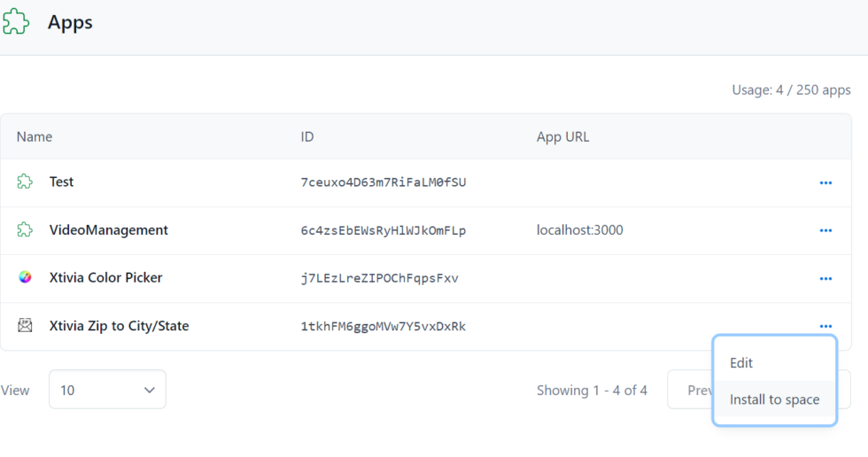Click the Test app ID value
This screenshot has width=868, height=457.
coord(383,182)
